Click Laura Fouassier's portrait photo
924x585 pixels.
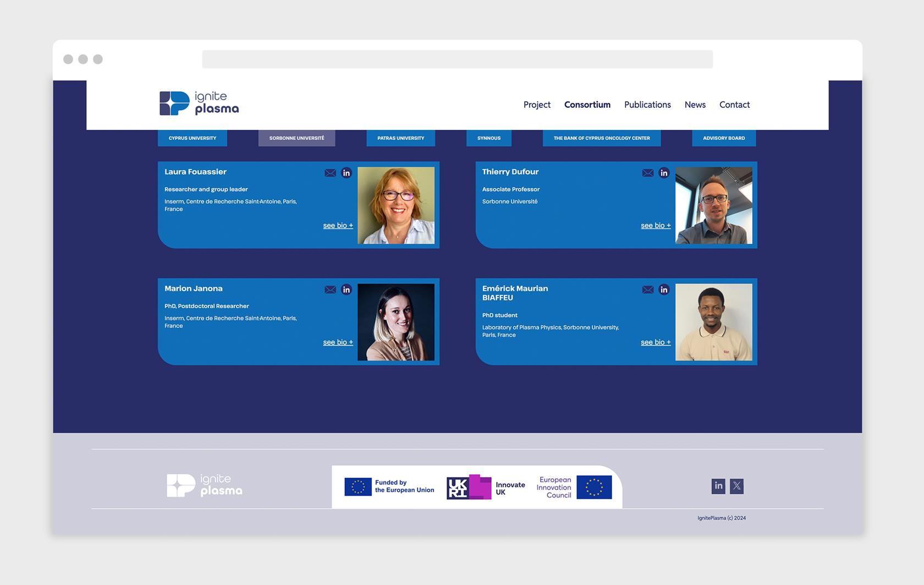tap(396, 205)
